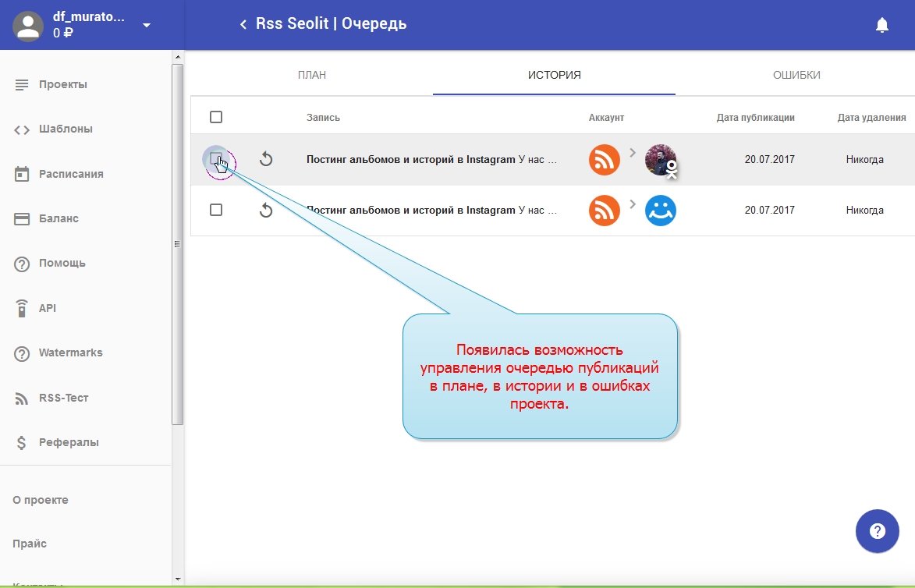Click the blue help question mark button
This screenshot has height=588, width=915.
pyautogui.click(x=878, y=532)
